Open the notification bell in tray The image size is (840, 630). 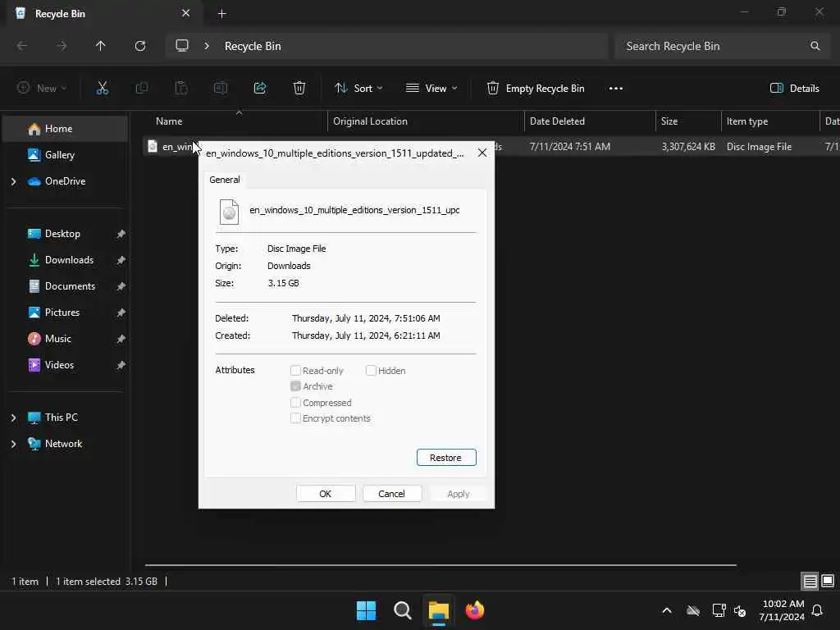click(x=818, y=610)
